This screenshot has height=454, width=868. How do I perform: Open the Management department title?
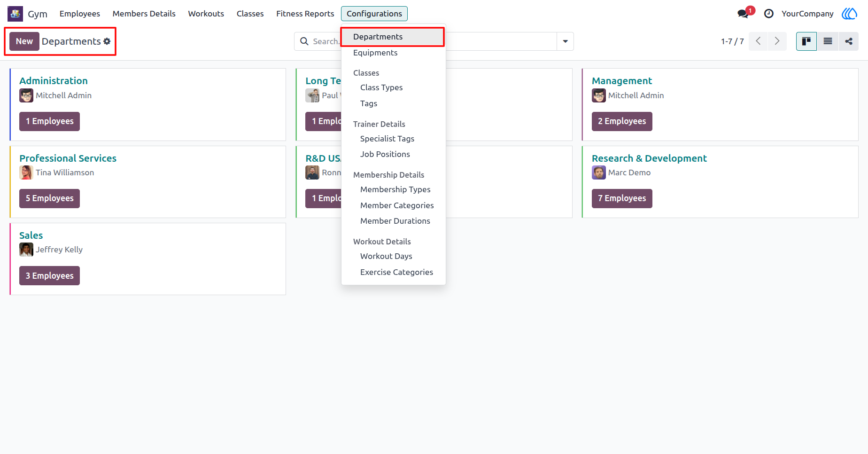pyautogui.click(x=622, y=81)
